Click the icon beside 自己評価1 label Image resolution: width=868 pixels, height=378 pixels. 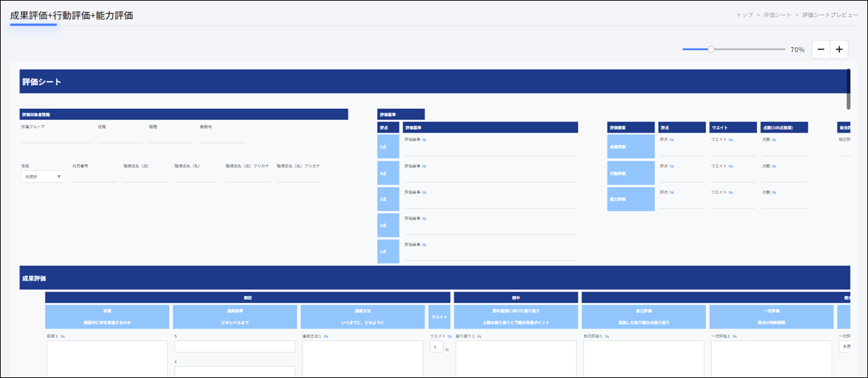pos(605,336)
